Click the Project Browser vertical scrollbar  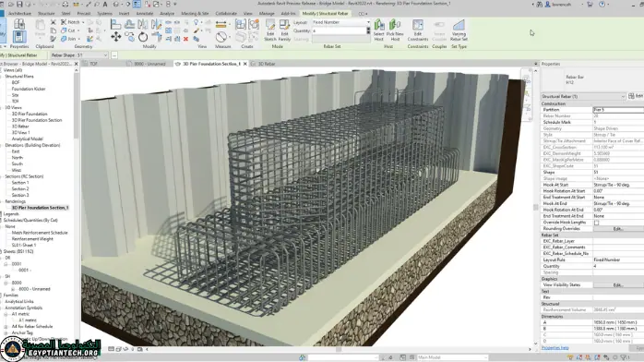(77, 104)
